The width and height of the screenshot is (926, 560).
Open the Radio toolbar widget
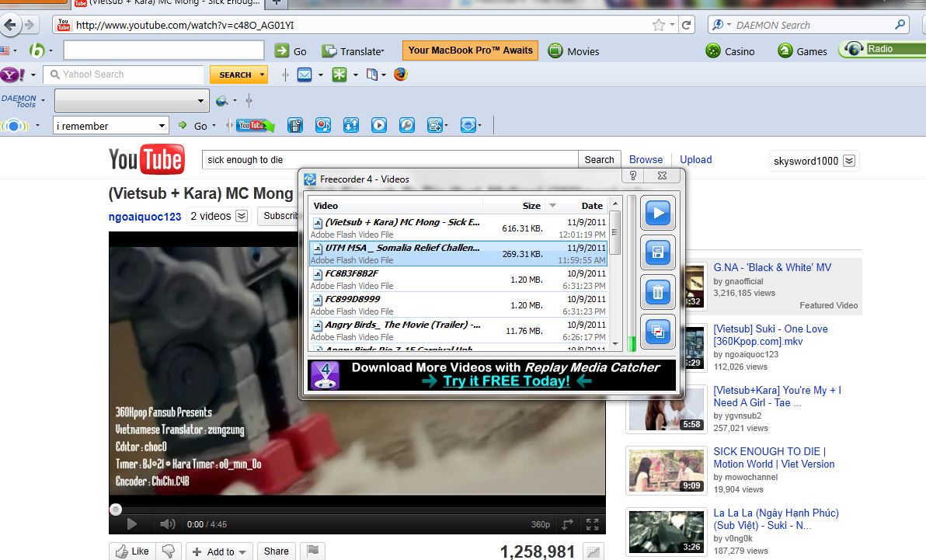click(883, 49)
